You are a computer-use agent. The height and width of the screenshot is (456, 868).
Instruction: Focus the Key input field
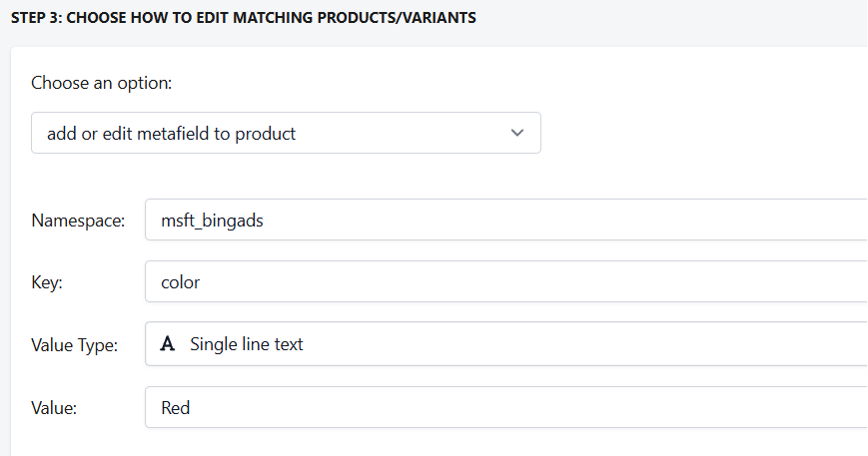[x=506, y=282]
